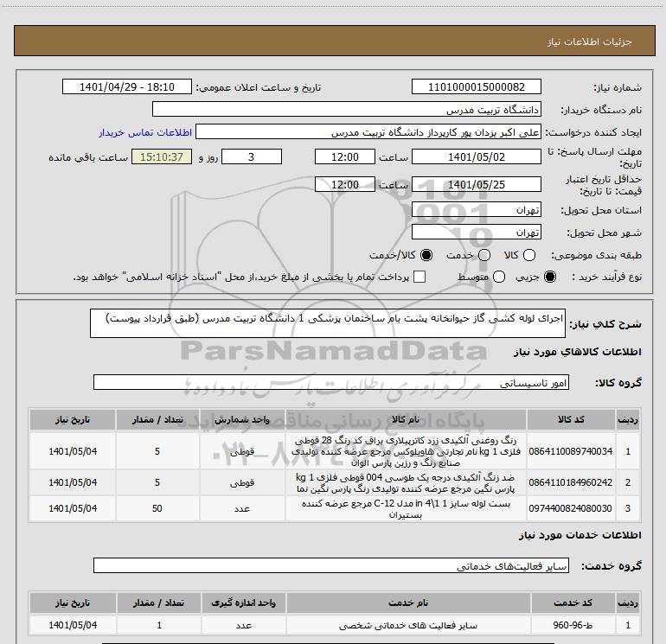Viewport: 666px width, 644px height.
Task: Click goods code 0864110089740034
Action: point(571,451)
